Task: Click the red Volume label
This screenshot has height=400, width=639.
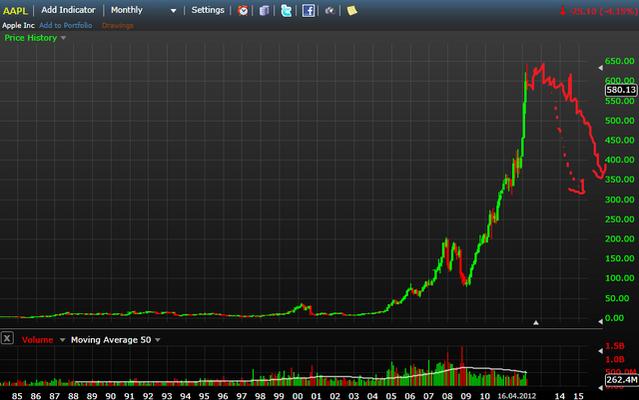Action: [x=37, y=340]
